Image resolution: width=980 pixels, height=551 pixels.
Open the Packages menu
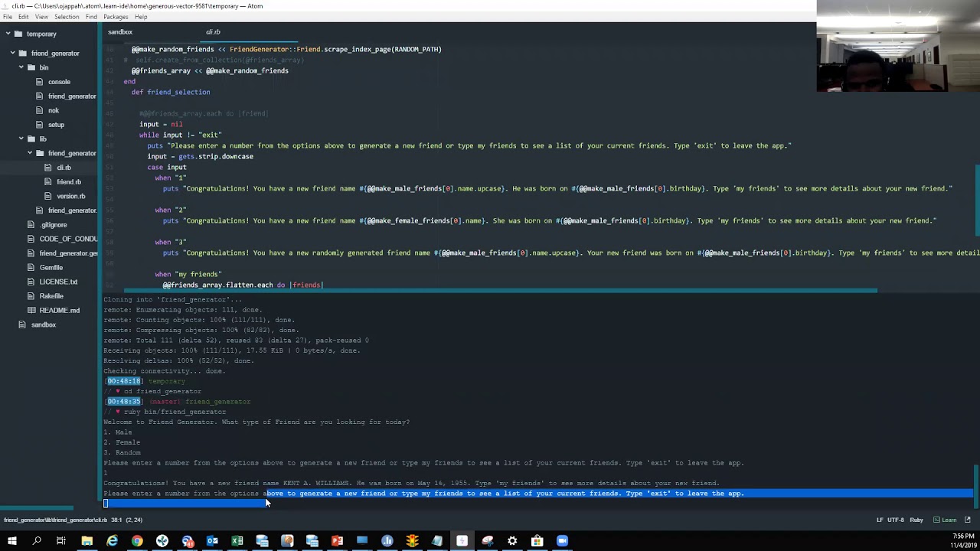click(x=116, y=17)
